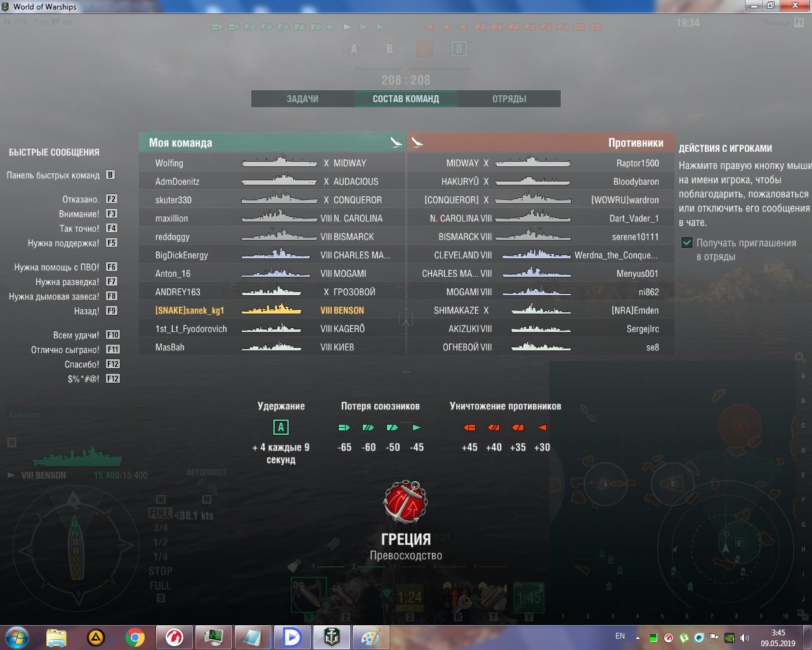
Task: Switch to the ЗАДАЧИ tab
Action: click(303, 98)
